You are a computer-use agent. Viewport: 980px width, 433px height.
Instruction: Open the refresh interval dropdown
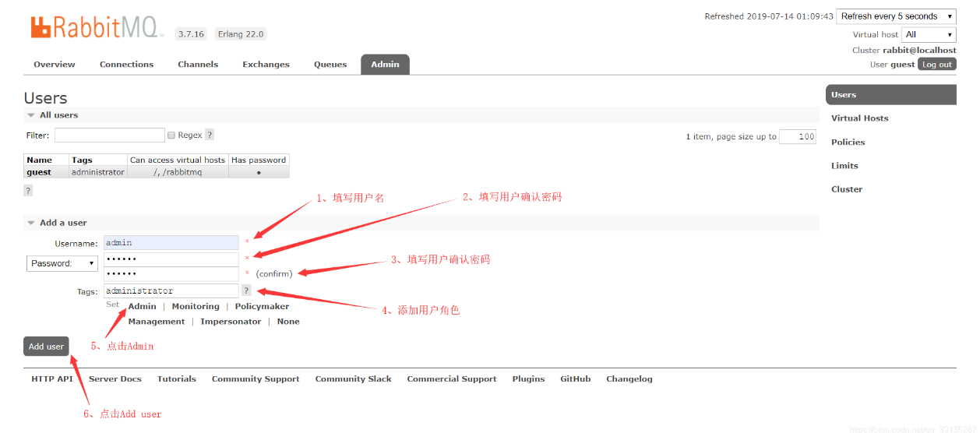click(x=896, y=16)
